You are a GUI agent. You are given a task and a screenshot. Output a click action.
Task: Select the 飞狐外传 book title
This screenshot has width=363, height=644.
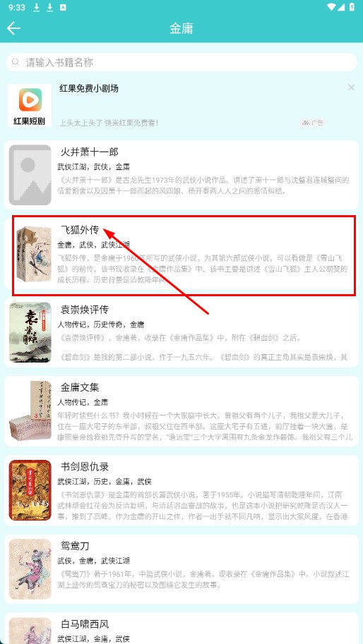[x=81, y=230]
